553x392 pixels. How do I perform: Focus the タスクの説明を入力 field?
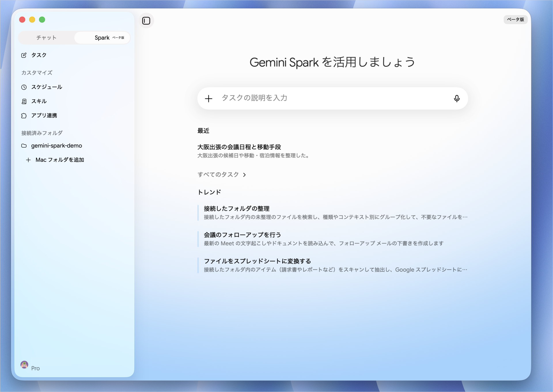point(332,98)
